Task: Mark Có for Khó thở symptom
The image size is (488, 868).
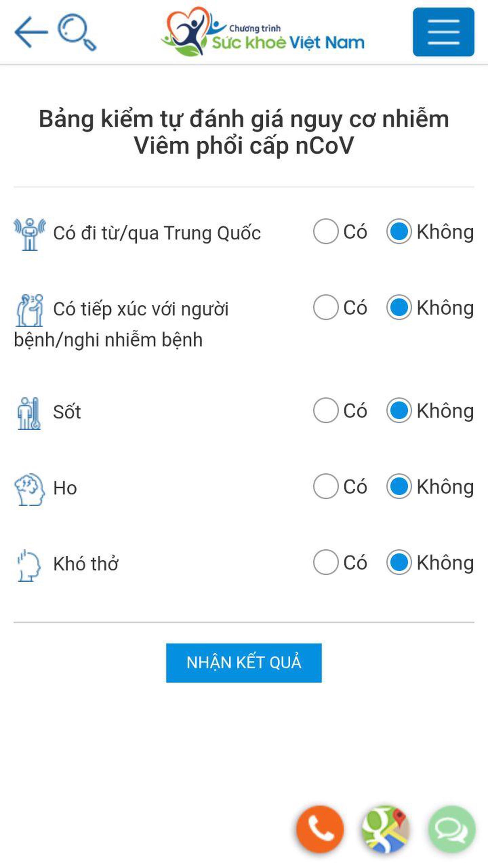Action: point(325,562)
